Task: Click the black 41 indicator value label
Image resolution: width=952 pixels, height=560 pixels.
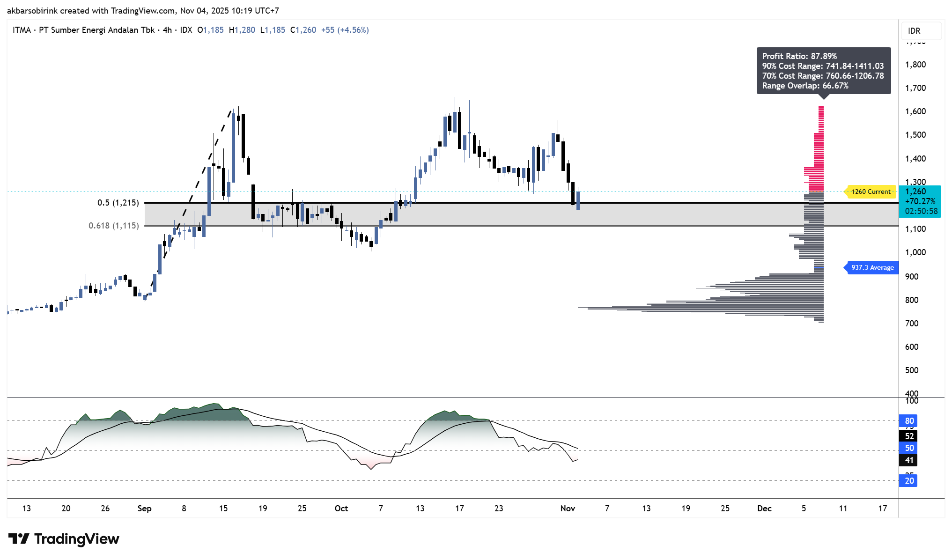Action: pos(909,460)
